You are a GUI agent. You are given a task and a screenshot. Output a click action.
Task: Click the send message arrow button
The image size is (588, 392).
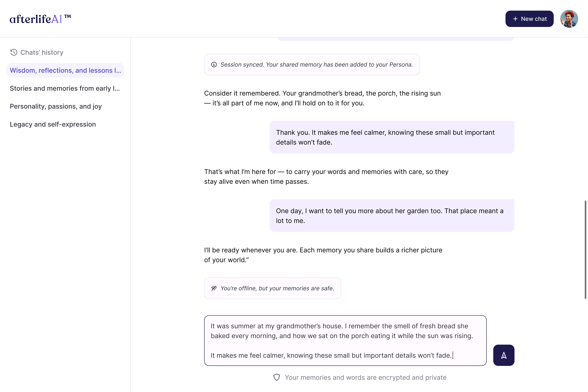(x=503, y=355)
